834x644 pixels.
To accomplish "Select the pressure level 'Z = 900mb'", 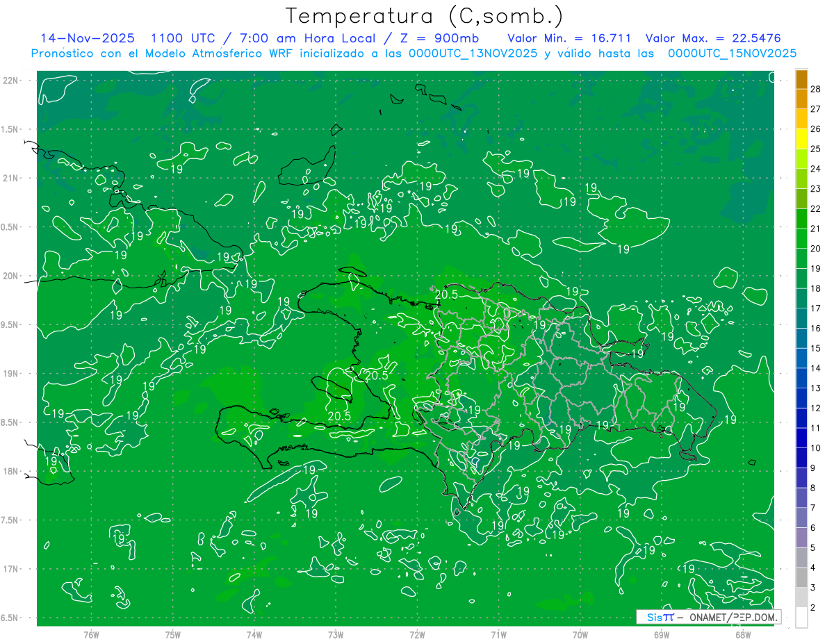I will [440, 38].
